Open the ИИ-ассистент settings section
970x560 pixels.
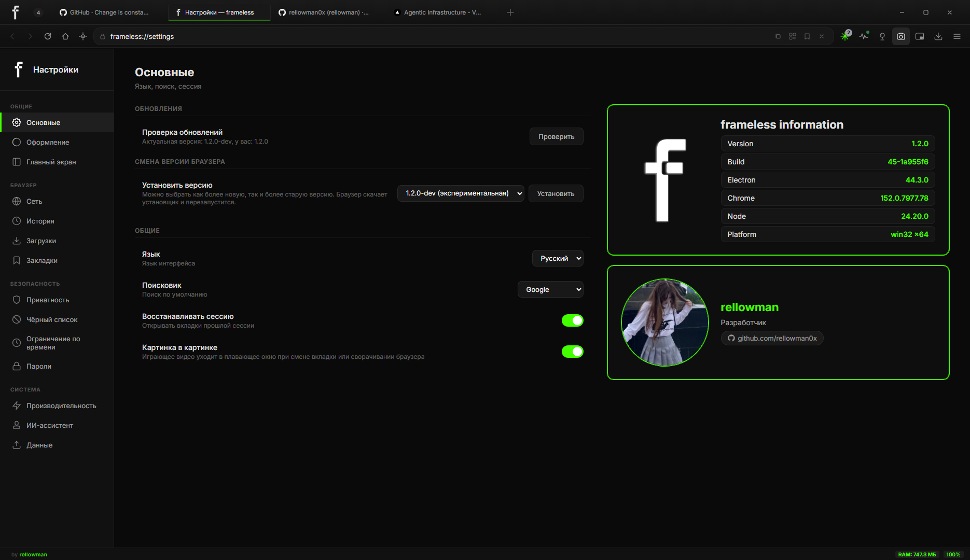(x=57, y=425)
